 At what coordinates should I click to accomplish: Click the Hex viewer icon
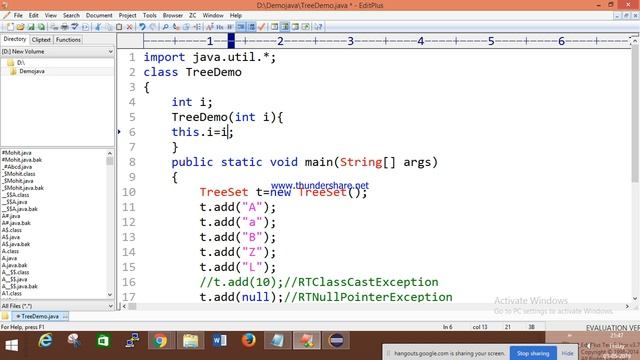[220, 27]
